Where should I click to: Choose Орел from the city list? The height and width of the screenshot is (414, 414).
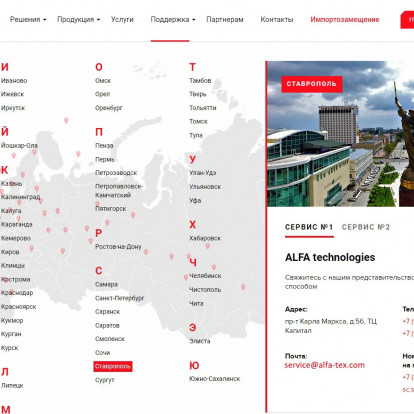point(102,94)
